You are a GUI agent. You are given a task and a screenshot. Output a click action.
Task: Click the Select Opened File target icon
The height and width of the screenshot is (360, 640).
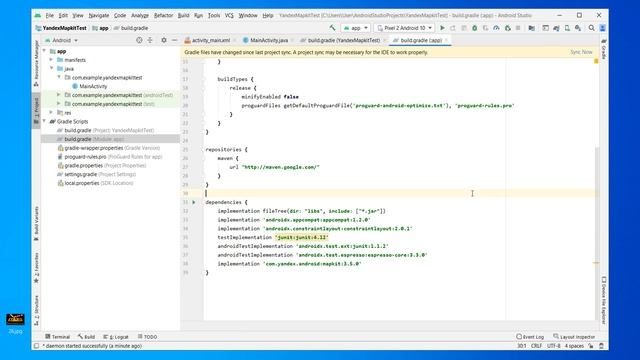[x=139, y=40]
